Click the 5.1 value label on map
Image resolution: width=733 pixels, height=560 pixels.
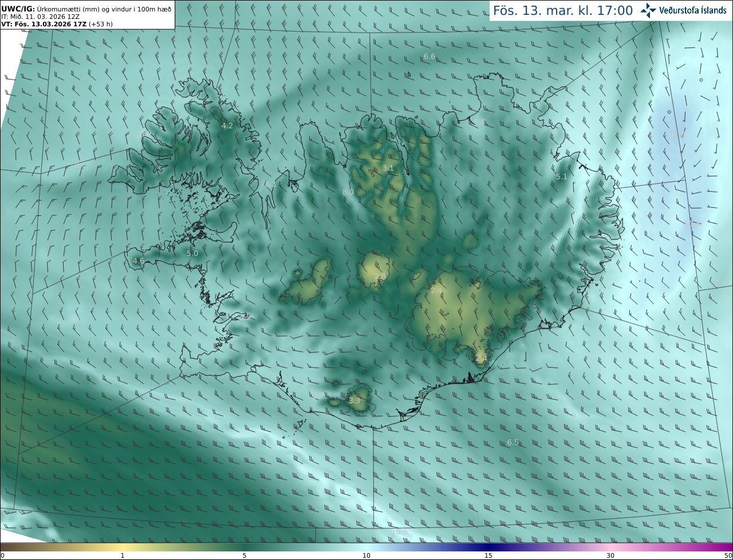coord(561,178)
